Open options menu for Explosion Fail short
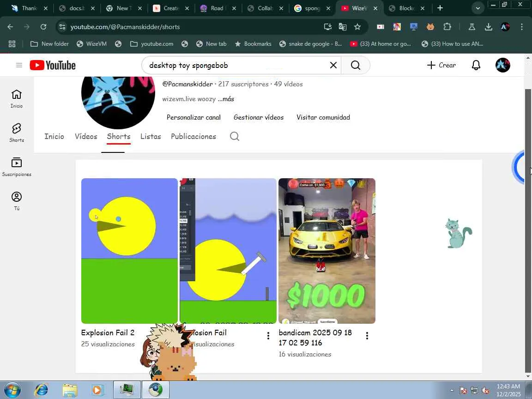This screenshot has width=532, height=399. click(x=268, y=336)
